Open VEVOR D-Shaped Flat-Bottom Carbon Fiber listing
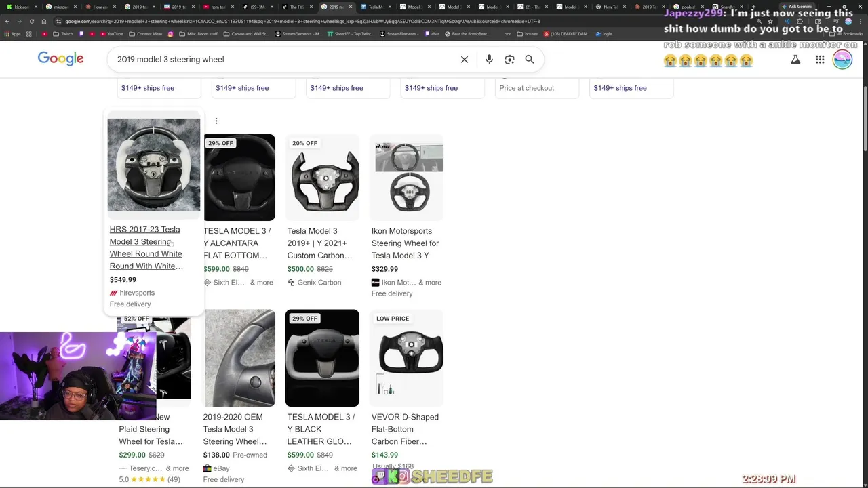Viewport: 868px width, 488px height. [405, 429]
